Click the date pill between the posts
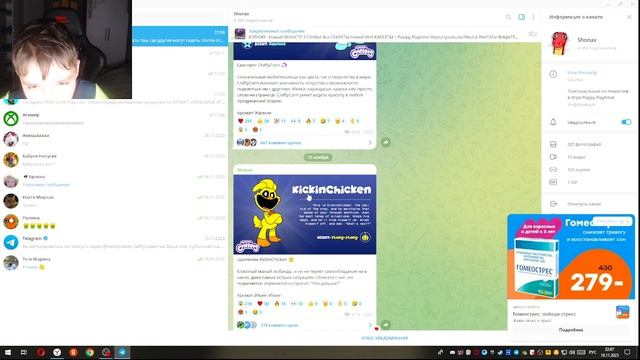Screen dimensions: 640x360 pyautogui.click(x=318, y=157)
